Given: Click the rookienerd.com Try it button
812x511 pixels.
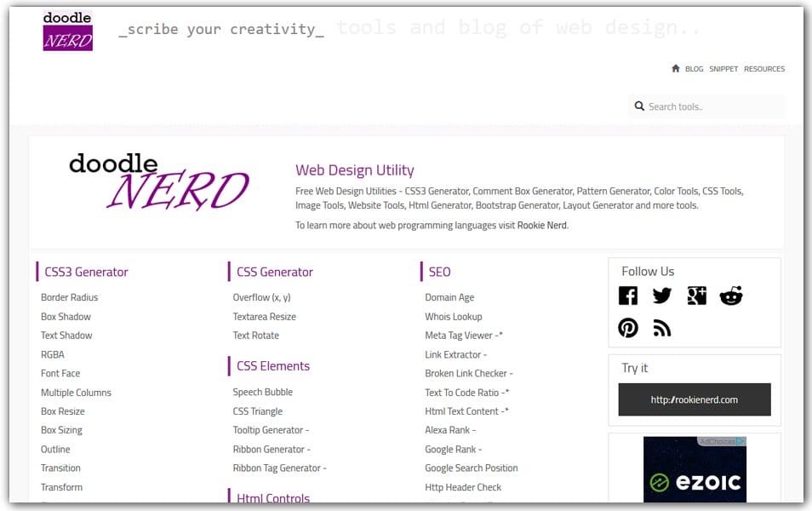Looking at the screenshot, I should pos(694,399).
